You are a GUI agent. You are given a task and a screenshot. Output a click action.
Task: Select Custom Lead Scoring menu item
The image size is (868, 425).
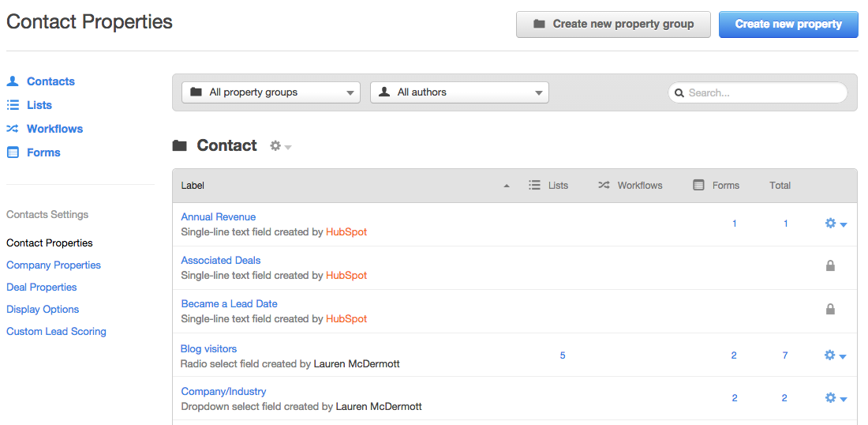[57, 331]
